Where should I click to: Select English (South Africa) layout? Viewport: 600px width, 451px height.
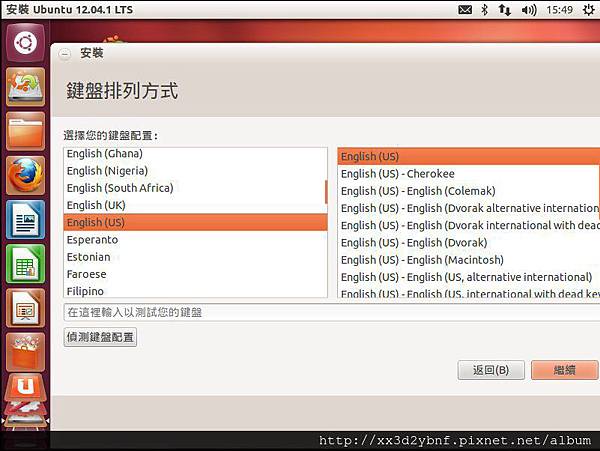pos(196,188)
